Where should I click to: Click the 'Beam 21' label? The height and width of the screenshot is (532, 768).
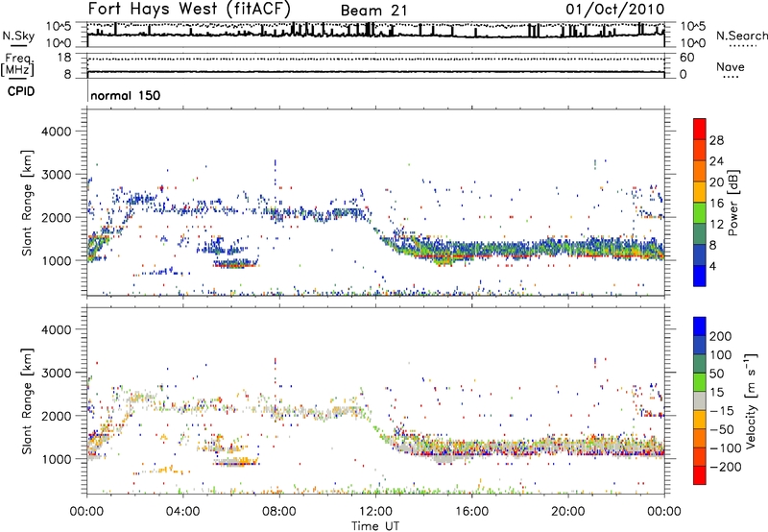point(373,11)
